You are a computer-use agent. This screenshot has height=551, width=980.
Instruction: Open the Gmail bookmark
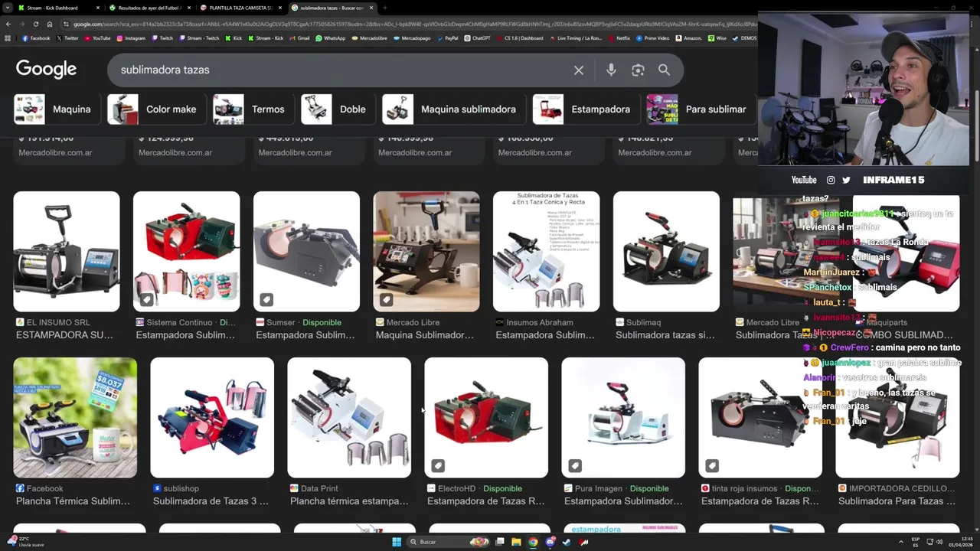299,37
